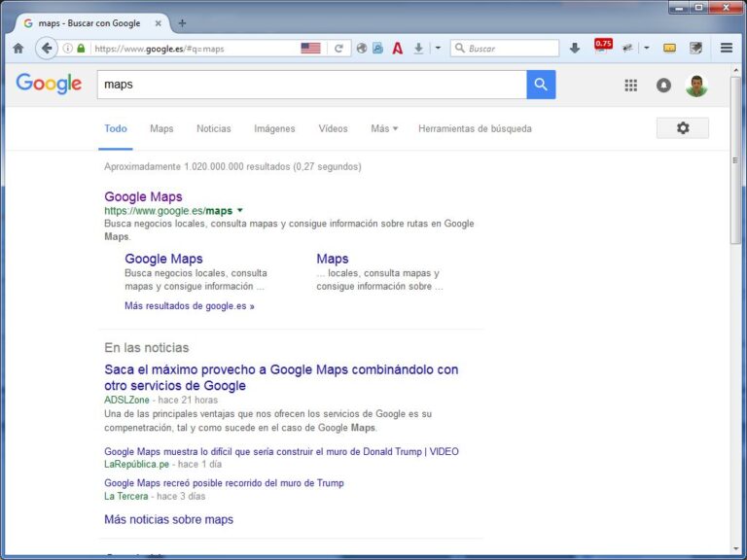This screenshot has height=560, width=747.
Task: Click the extension with 0.75 badge
Action: click(x=602, y=47)
